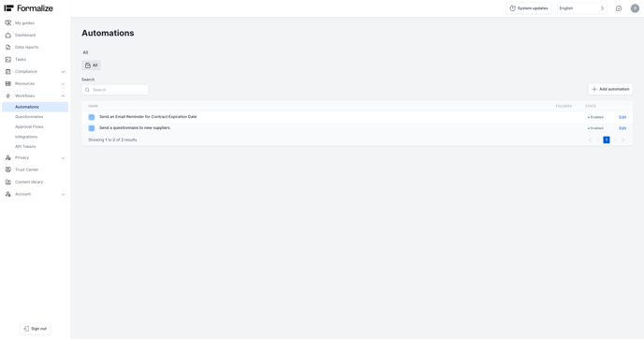This screenshot has height=339, width=644.
Task: Expand the Account menu chevron
Action: tap(63, 195)
